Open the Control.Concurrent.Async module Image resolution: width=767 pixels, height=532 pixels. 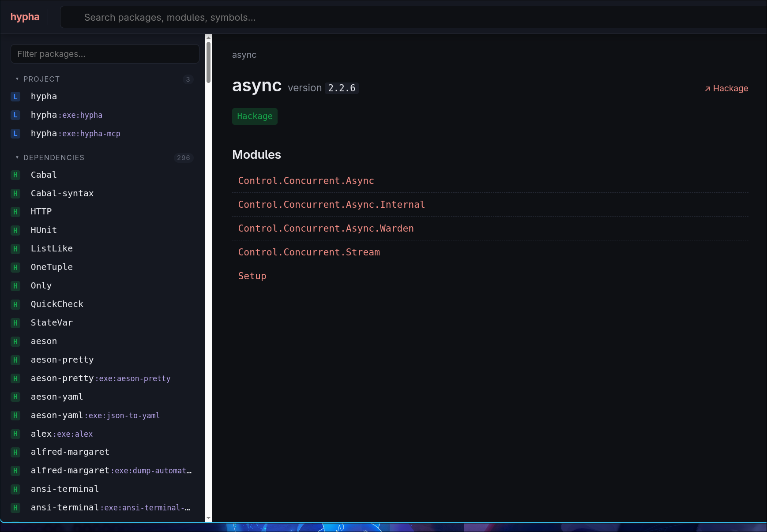click(x=306, y=181)
